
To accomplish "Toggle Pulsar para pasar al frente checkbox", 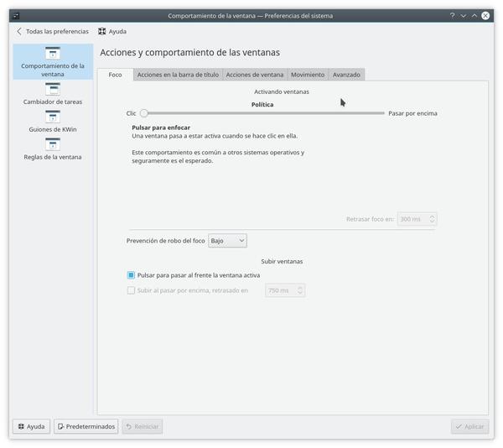I will [131, 275].
